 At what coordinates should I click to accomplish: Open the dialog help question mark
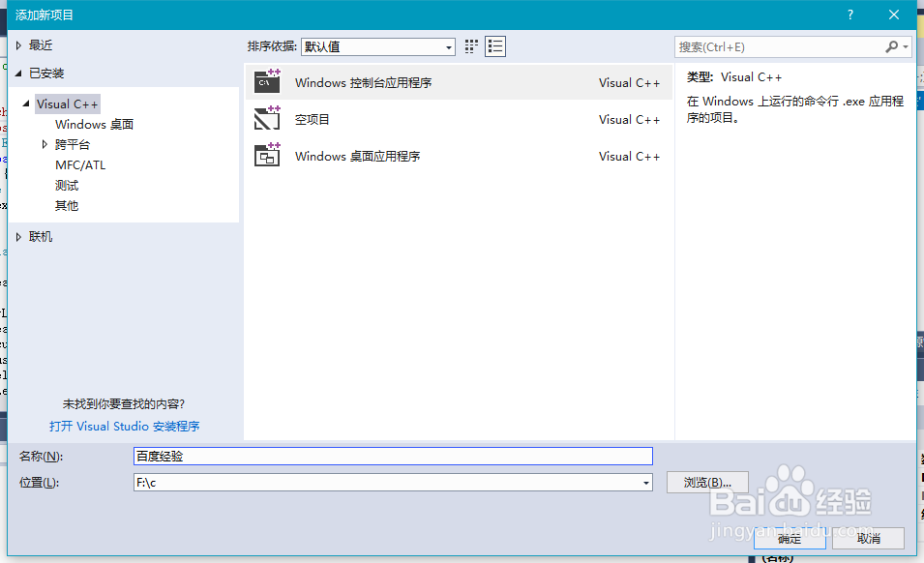pos(849,15)
